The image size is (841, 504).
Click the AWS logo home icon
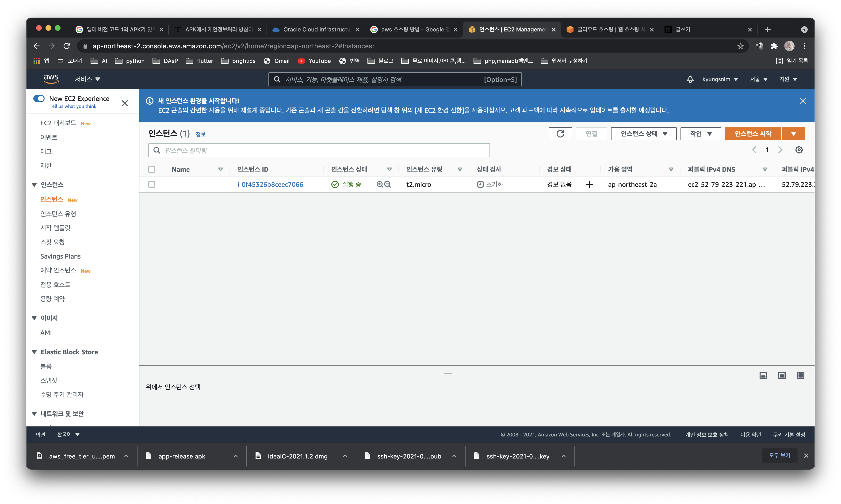(51, 79)
